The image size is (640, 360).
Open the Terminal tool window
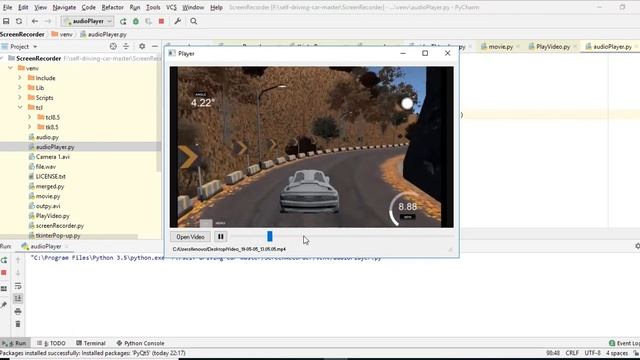point(91,343)
